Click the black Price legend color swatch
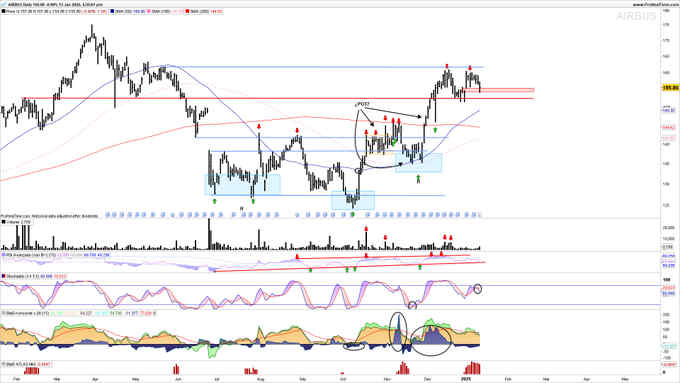The image size is (680, 383). click(x=3, y=11)
